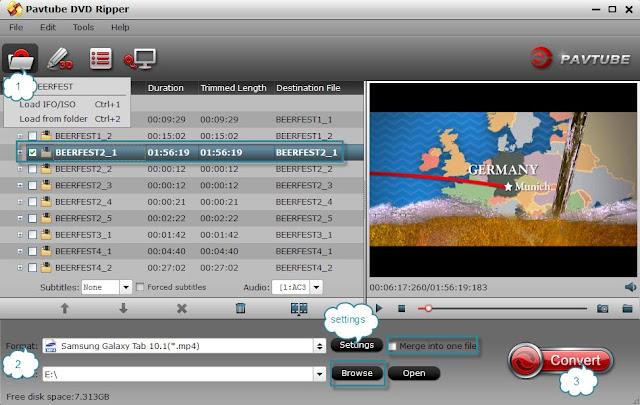The image size is (640, 405).
Task: Take a snapshot with camera icon
Action: (602, 309)
